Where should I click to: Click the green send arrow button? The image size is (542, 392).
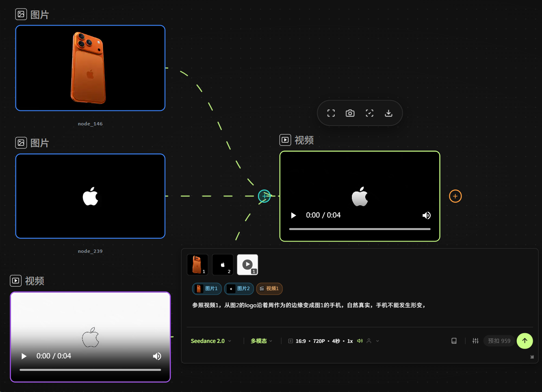(x=525, y=340)
